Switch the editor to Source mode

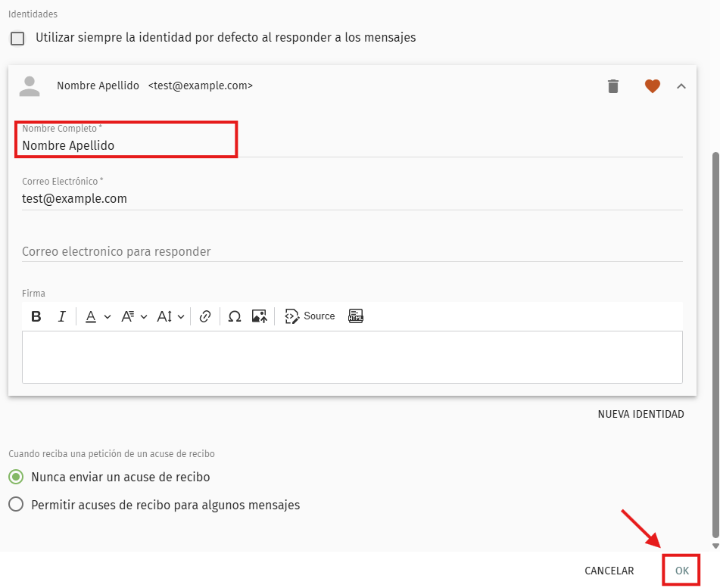[x=310, y=316]
